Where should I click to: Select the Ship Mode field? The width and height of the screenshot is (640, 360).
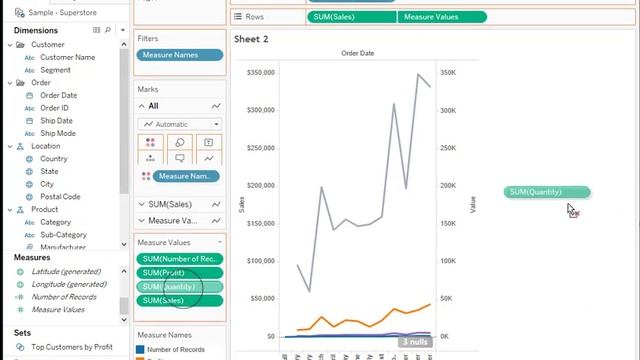(x=58, y=133)
